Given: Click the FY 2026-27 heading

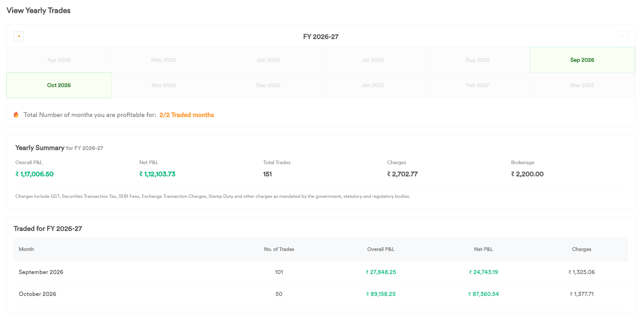Looking at the screenshot, I should pyautogui.click(x=321, y=37).
